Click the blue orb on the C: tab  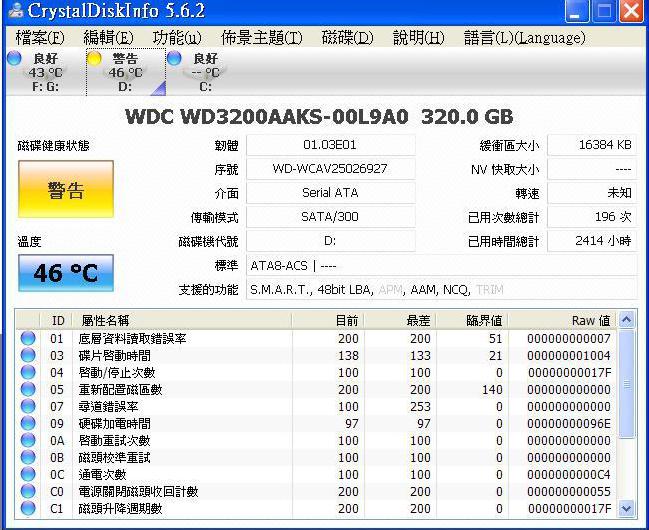[174, 58]
